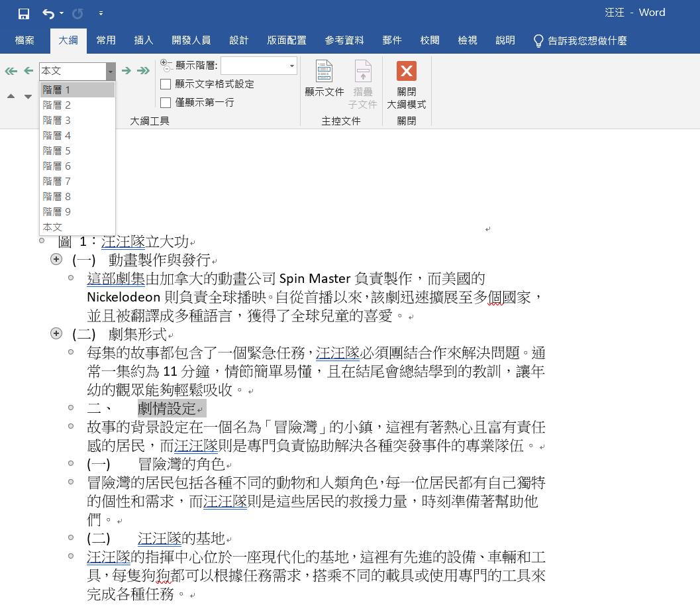Choose 階層 3 from the level list
The width and height of the screenshot is (700, 605).
[77, 120]
